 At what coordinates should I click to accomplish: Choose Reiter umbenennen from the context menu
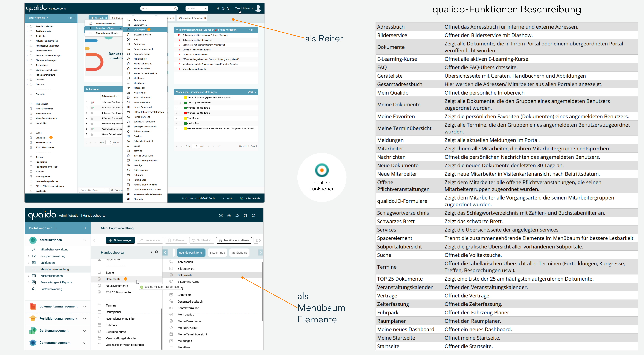click(x=104, y=23)
